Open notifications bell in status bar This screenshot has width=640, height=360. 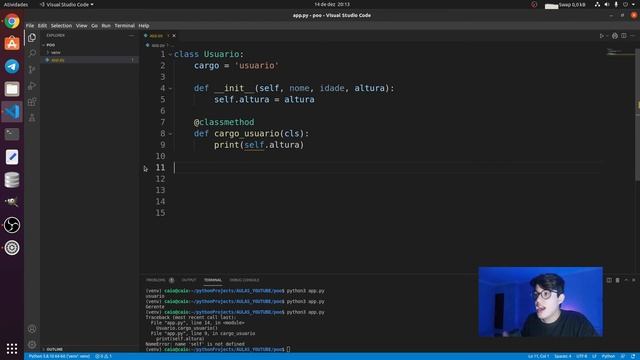[633, 356]
